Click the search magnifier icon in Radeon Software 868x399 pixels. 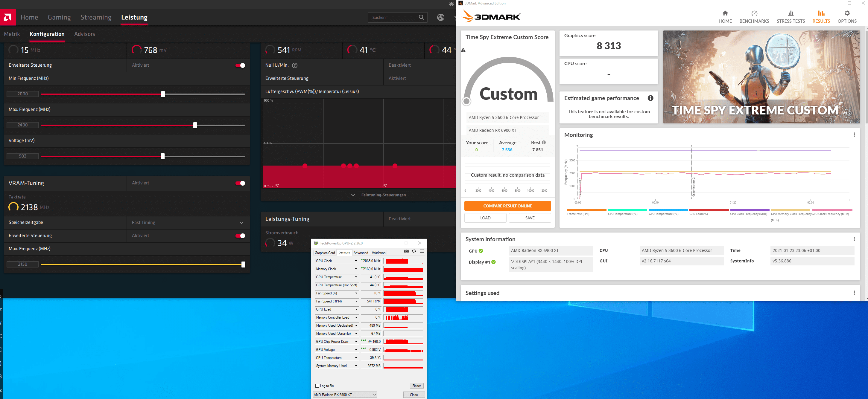click(x=421, y=17)
